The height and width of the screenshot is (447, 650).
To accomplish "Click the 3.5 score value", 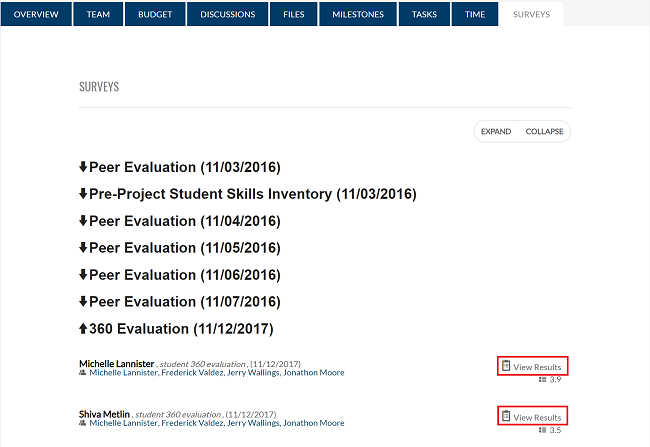I will point(555,430).
